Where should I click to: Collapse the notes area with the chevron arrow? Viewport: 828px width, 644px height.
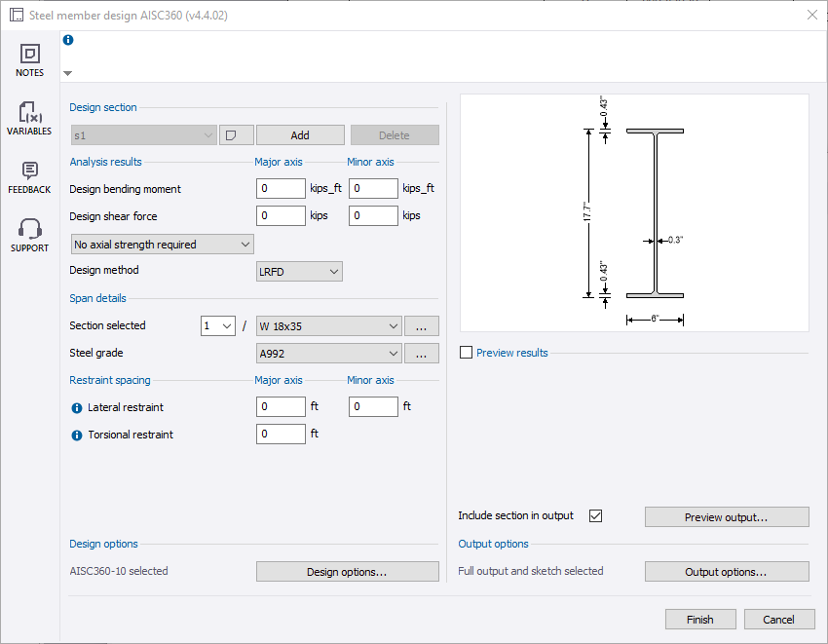pos(67,72)
